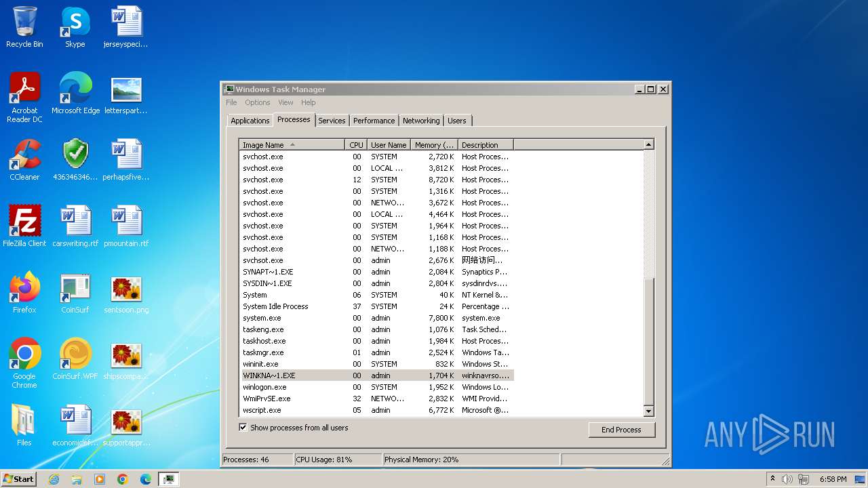Viewport: 868px width, 488px height.
Task: Open carswriting.rtf on the desktop
Action: pyautogui.click(x=75, y=226)
